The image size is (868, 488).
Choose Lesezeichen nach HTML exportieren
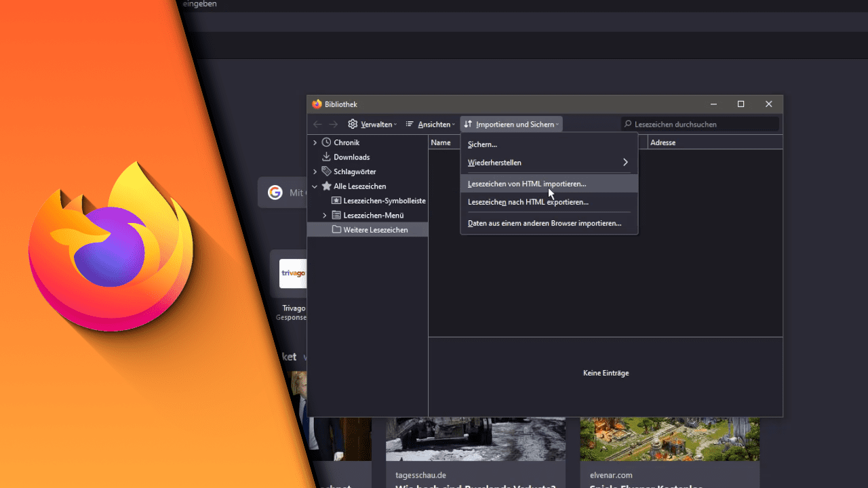[x=549, y=202]
